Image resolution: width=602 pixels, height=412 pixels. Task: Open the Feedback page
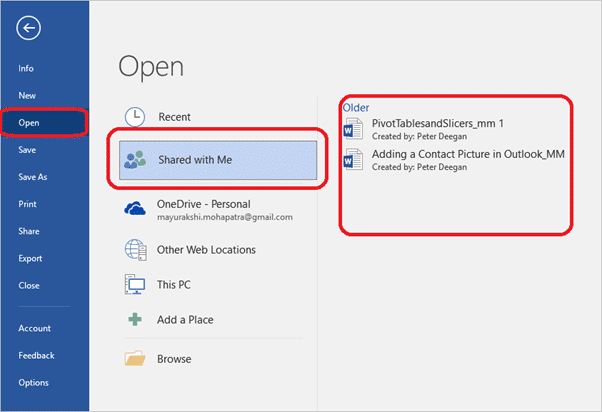(x=36, y=356)
